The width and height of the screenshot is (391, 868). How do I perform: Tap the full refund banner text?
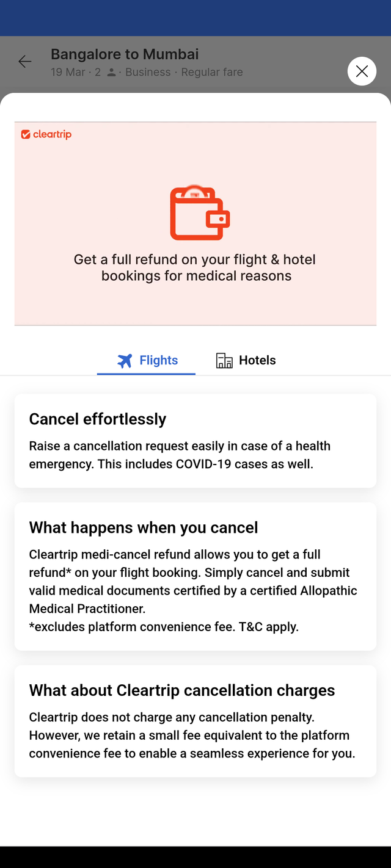195,267
